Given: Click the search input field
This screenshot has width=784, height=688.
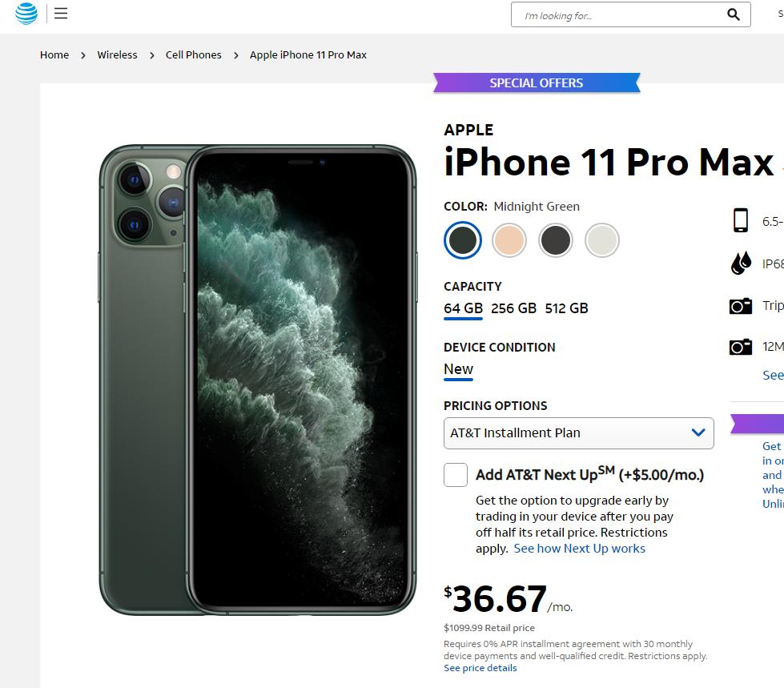Looking at the screenshot, I should click(x=617, y=14).
